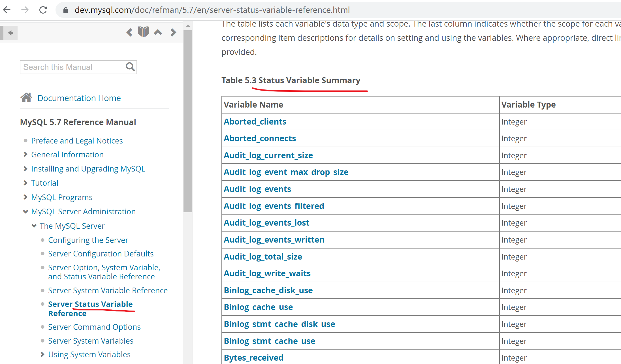Go up one level in manual
Viewport: 621px width, 364px height.
[x=158, y=32]
